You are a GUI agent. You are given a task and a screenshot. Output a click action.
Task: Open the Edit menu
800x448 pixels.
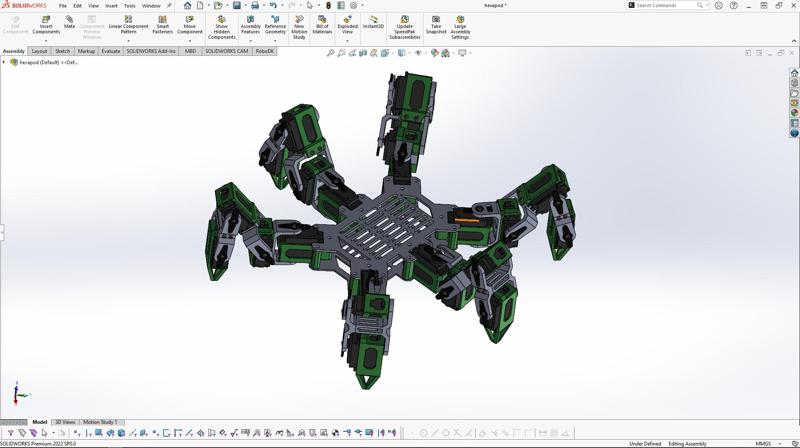78,6
